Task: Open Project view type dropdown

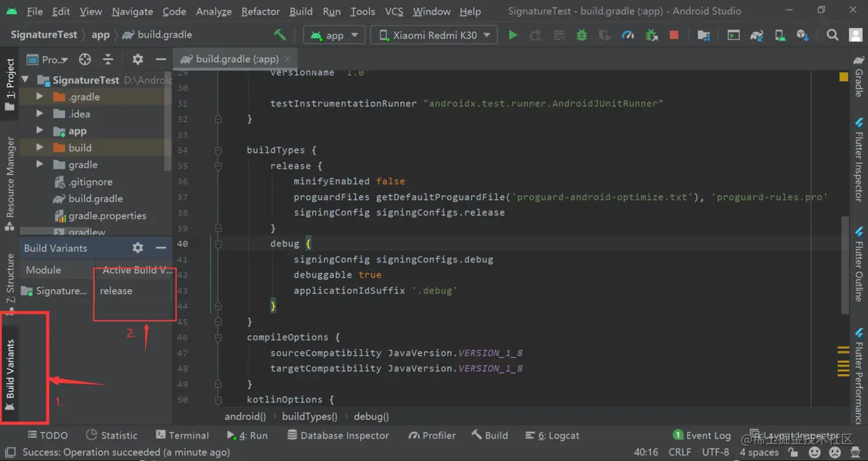Action: [x=48, y=59]
